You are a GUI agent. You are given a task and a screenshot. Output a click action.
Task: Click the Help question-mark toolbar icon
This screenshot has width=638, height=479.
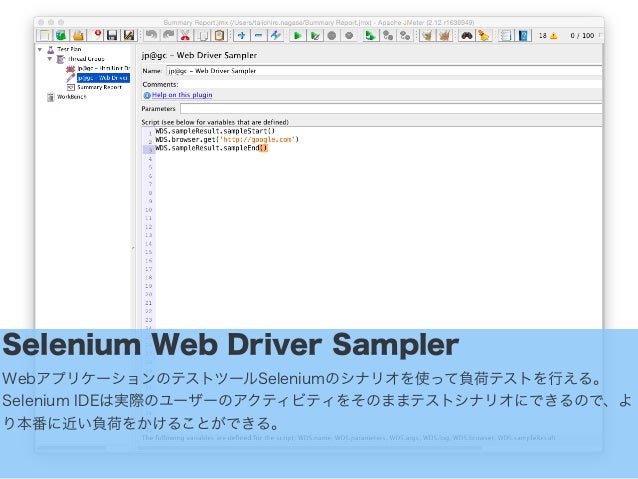523,36
